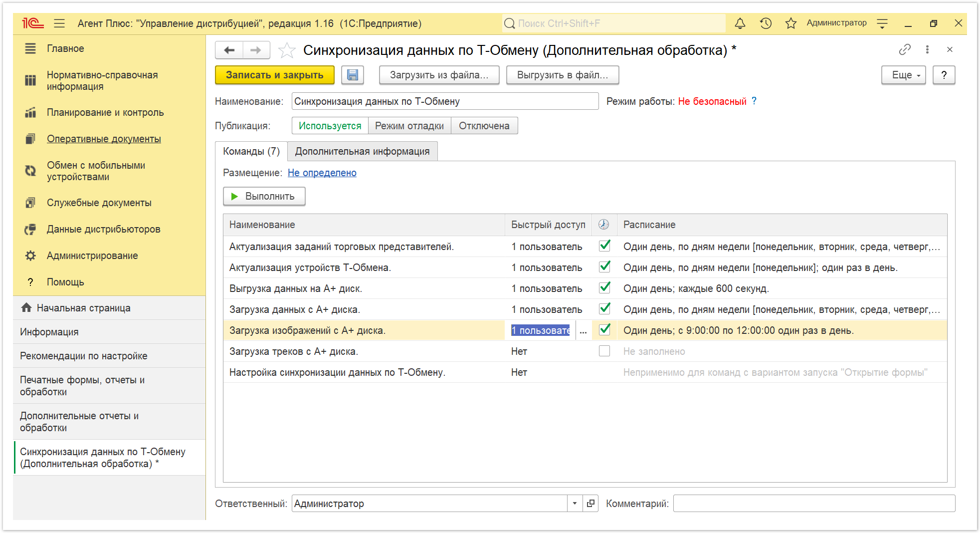Open three-dot more actions menu
The image size is (980, 533).
(x=927, y=49)
